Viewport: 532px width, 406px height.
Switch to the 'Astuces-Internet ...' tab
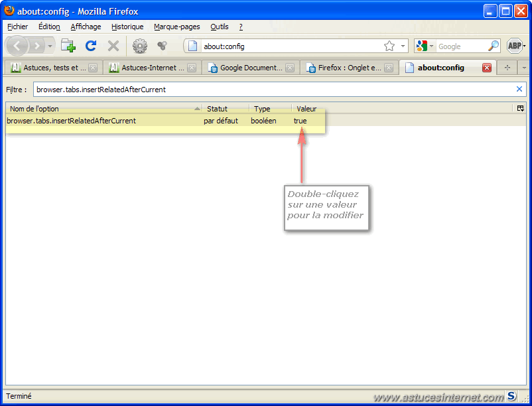[x=152, y=68]
